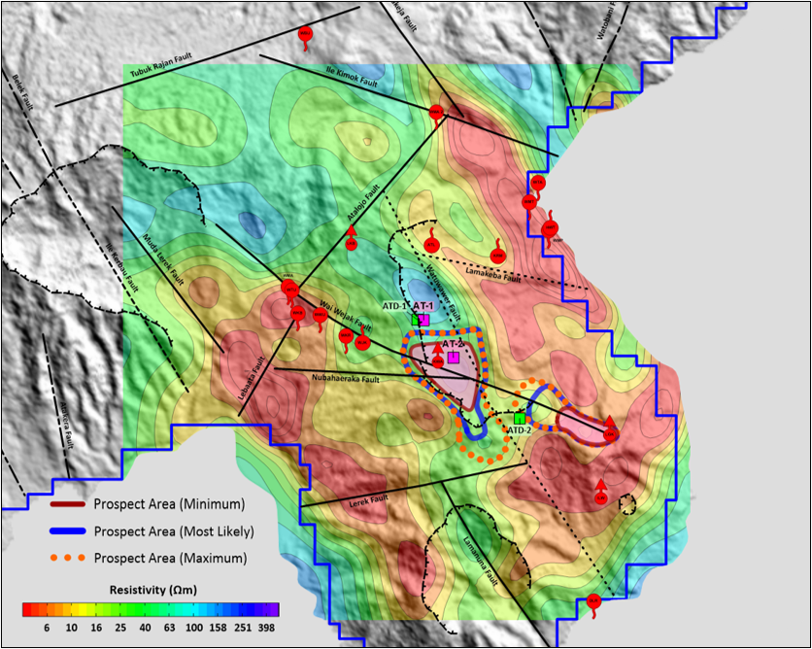Click the magenta AT-1 well marker
The image size is (812, 649).
coord(423,320)
